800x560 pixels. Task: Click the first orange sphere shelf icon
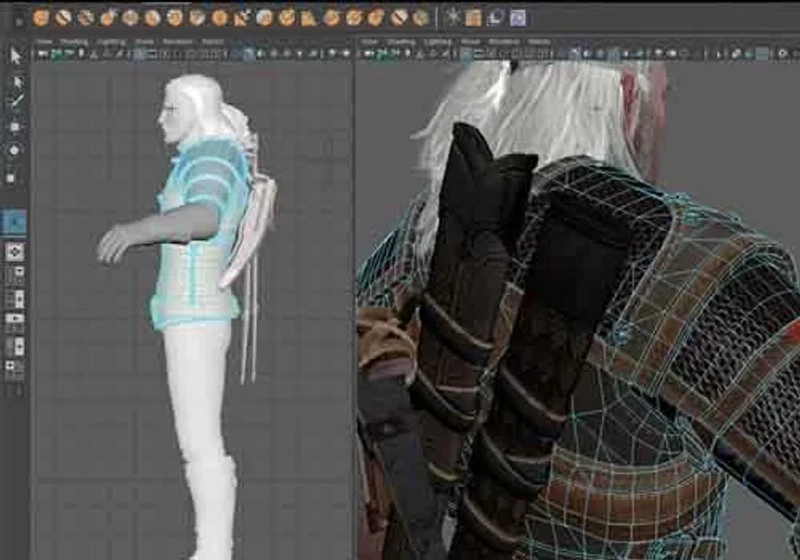click(x=40, y=18)
